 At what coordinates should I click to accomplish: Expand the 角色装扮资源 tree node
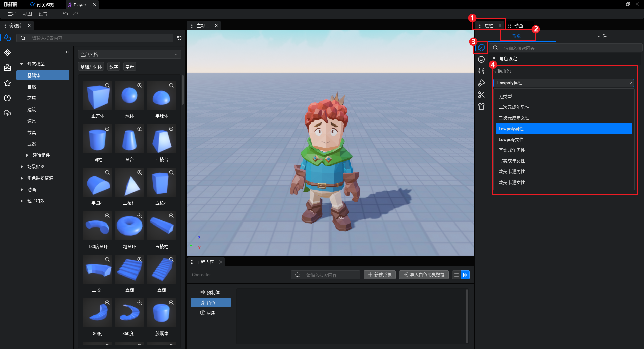(22, 178)
